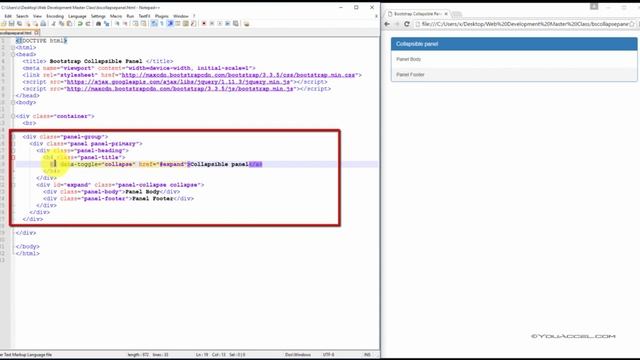Collapse the expand div fold marker
Screen dimensions: 640x360
click(x=13, y=185)
